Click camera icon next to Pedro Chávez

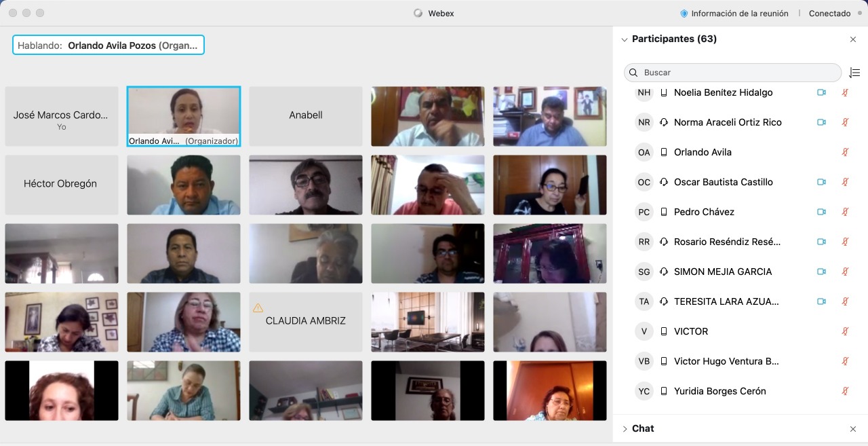(821, 212)
